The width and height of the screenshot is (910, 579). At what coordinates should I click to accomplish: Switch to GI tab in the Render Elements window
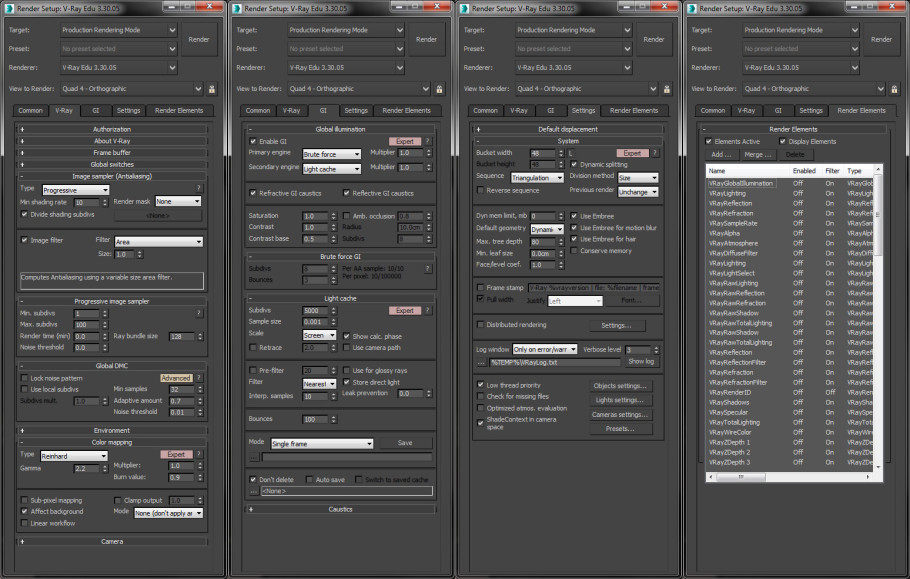click(778, 110)
